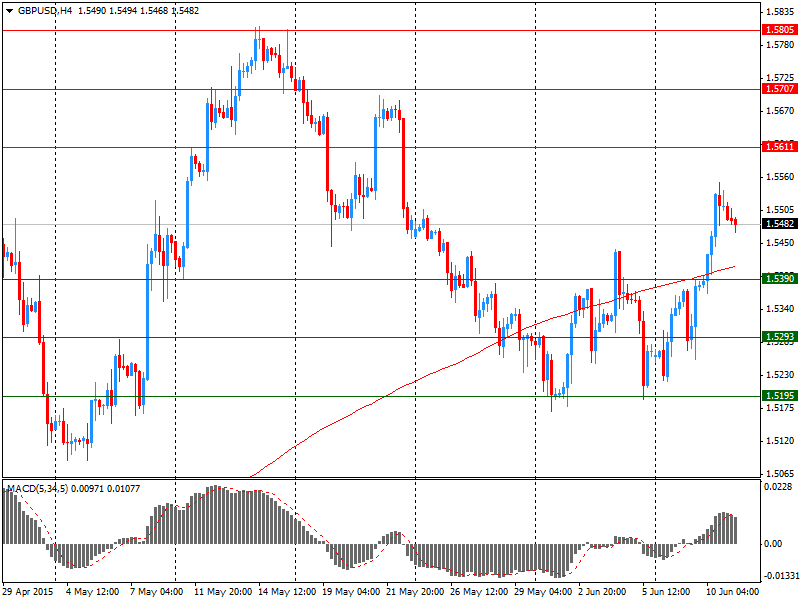Click the 7 May 04:00 time label

coord(157,592)
